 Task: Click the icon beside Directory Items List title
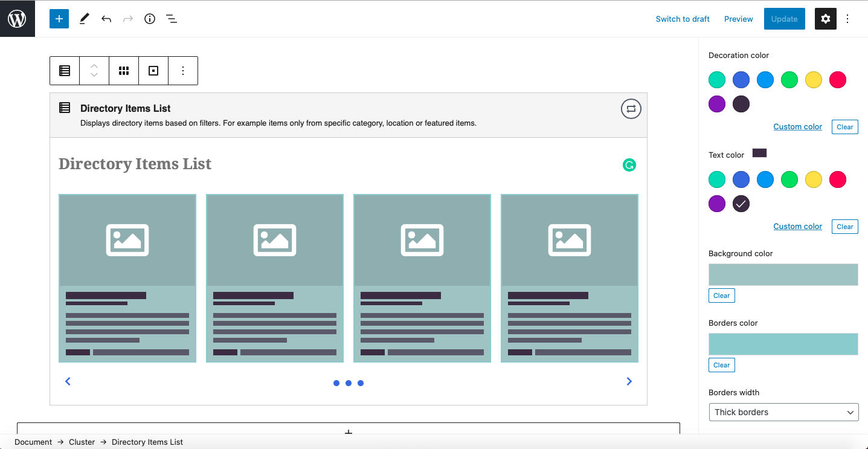(x=65, y=108)
